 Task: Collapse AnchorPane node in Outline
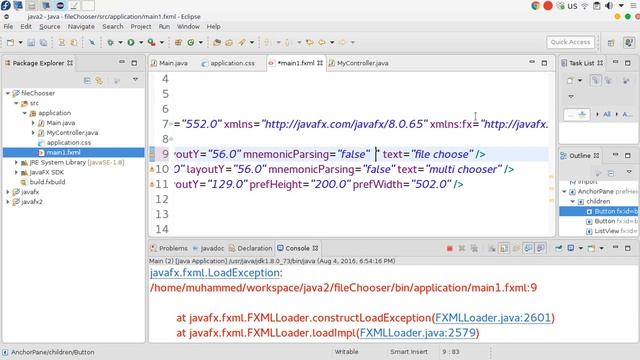coord(564,191)
